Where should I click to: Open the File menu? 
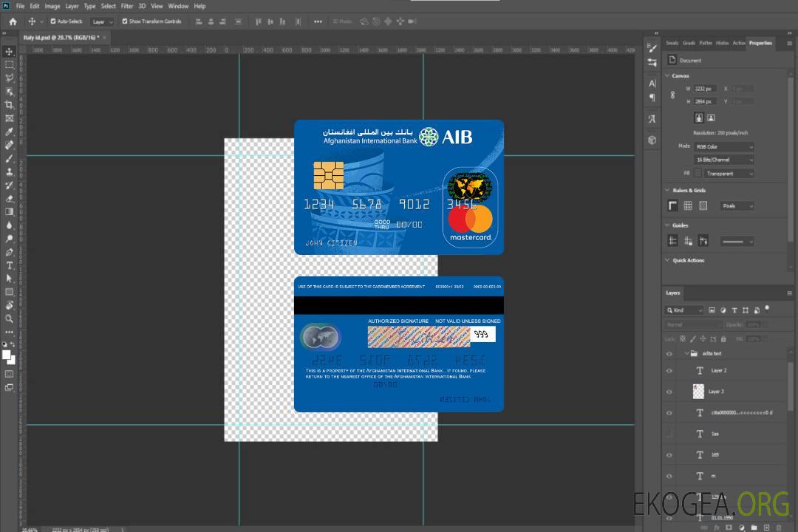pyautogui.click(x=21, y=6)
